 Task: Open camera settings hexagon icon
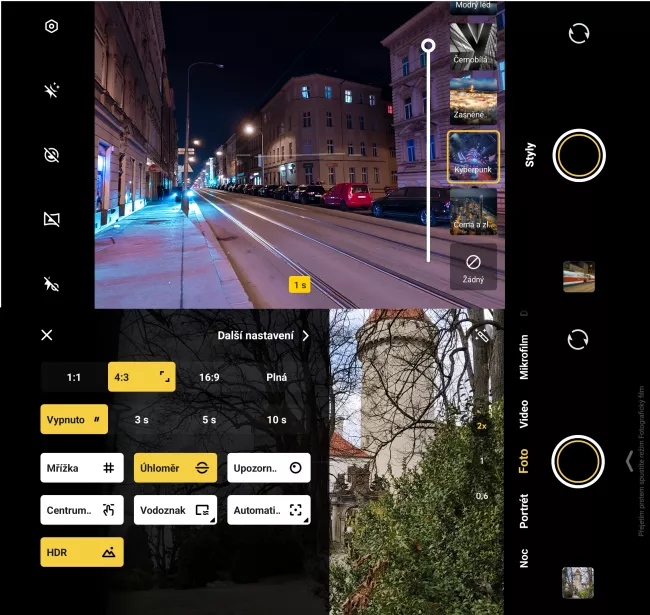click(x=51, y=27)
